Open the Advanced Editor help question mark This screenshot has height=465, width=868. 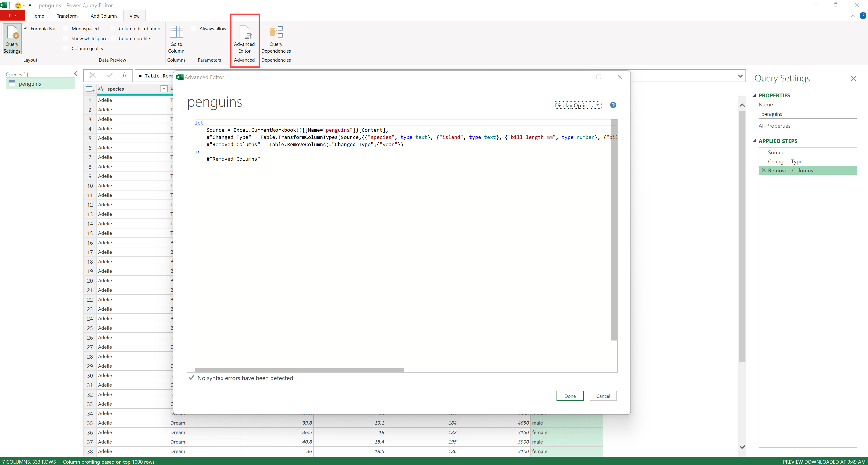[613, 105]
